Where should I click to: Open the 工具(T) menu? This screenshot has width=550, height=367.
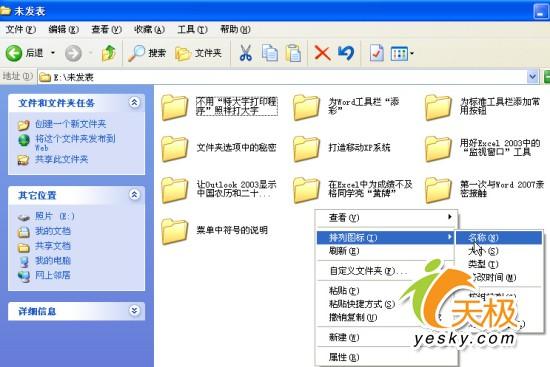point(192,29)
